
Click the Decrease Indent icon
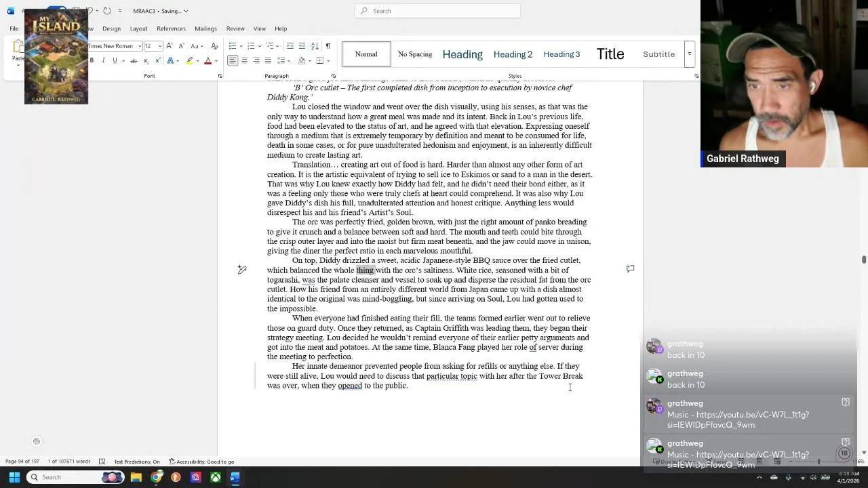290,46
